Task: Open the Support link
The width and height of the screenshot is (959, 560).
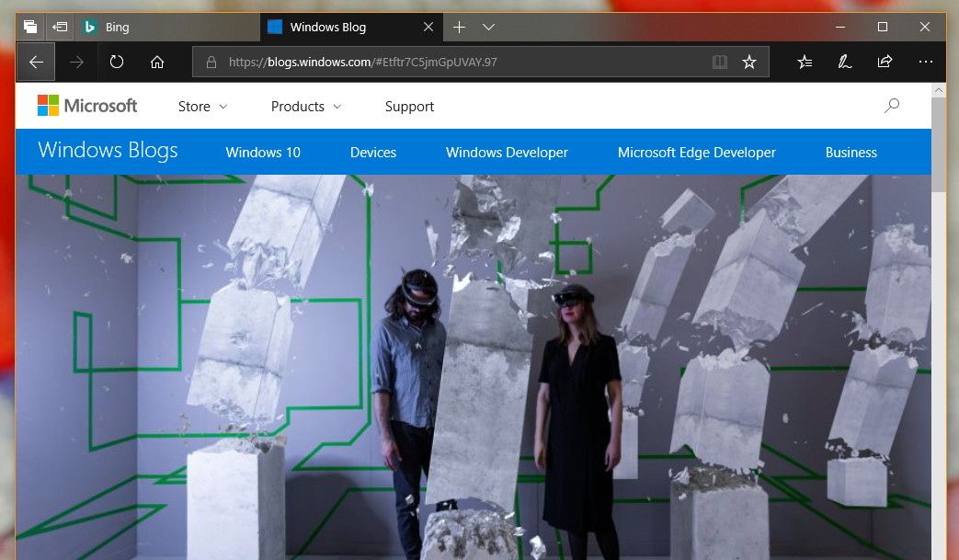Action: pyautogui.click(x=409, y=107)
